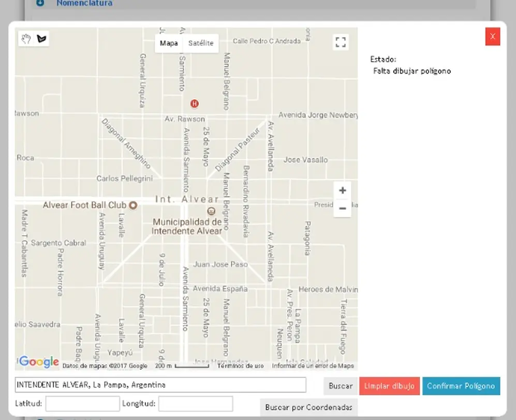This screenshot has width=516, height=420.
Task: Click the red hospital marker
Action: [x=195, y=104]
